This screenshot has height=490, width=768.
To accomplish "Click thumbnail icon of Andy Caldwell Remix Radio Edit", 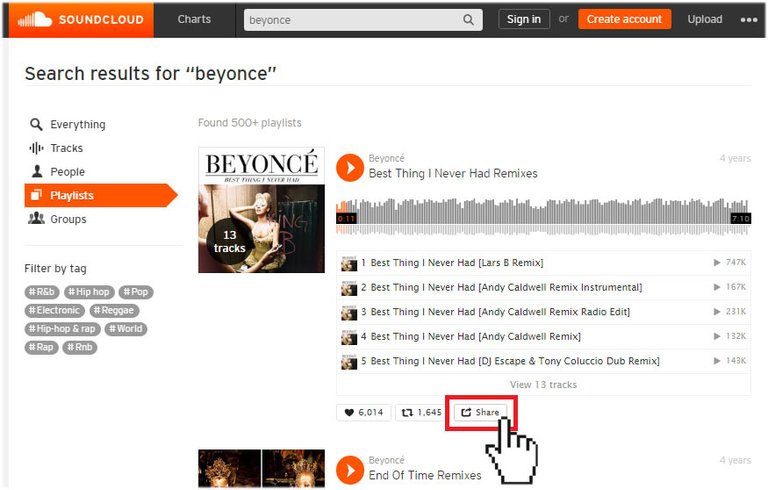I will click(349, 313).
